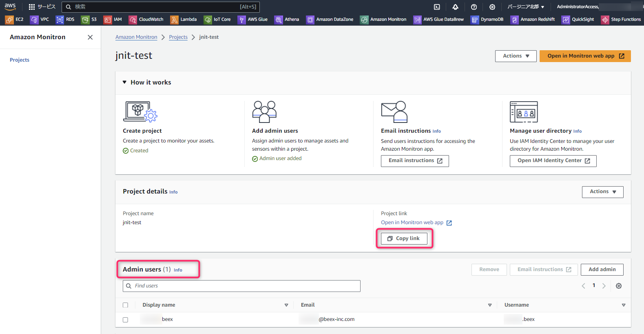Open the Project details Actions dropdown

603,192
